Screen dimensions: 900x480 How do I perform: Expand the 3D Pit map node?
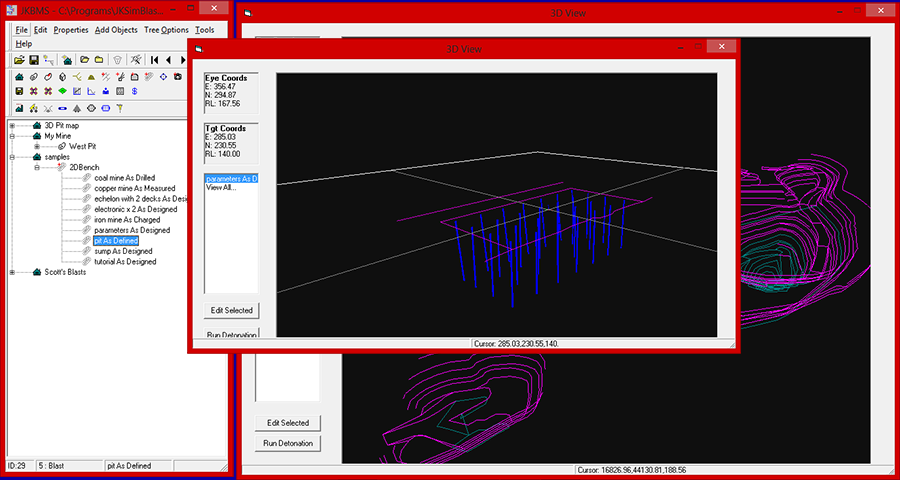coord(12,126)
